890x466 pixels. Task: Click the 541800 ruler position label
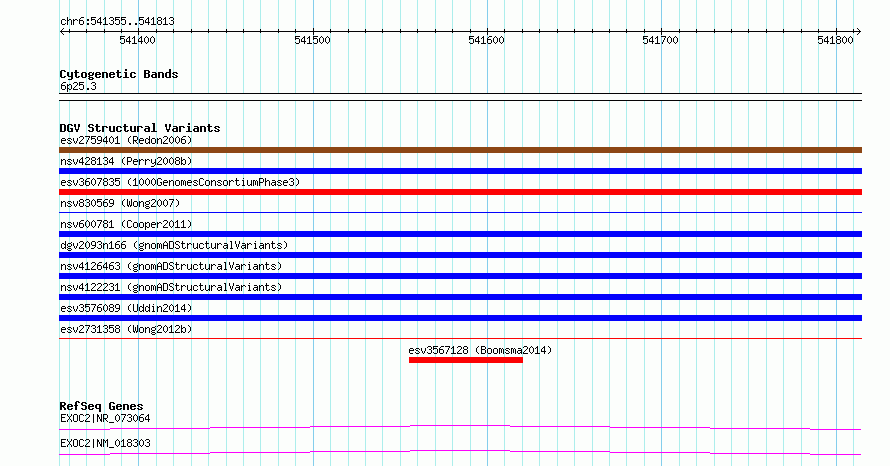click(x=835, y=40)
